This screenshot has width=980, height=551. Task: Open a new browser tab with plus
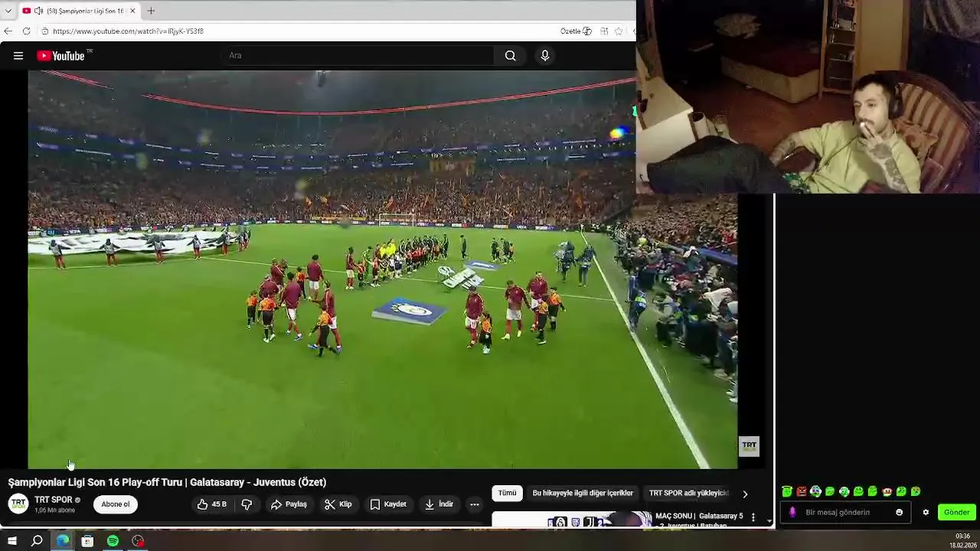tap(151, 11)
